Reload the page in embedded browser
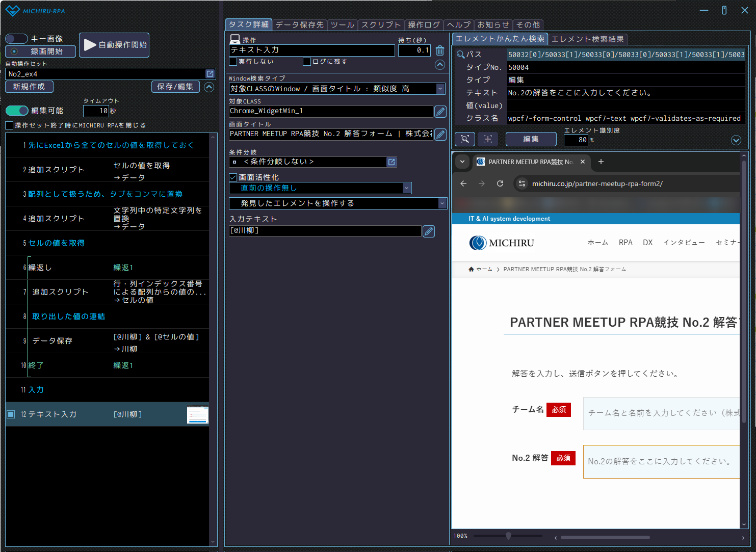 (500, 183)
